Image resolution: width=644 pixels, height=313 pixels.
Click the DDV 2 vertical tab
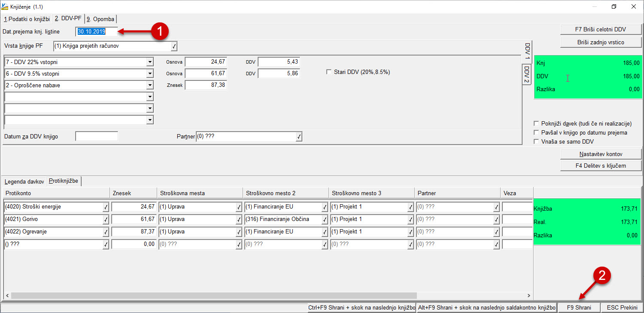527,74
